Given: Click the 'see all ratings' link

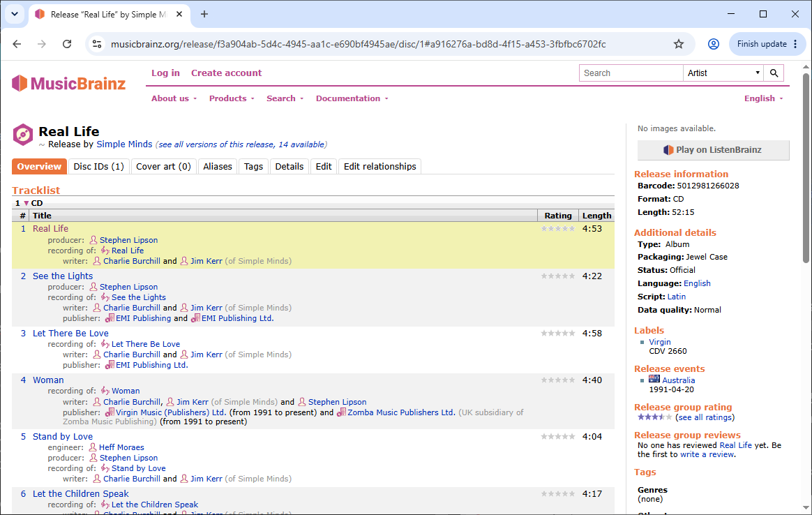Looking at the screenshot, I should [x=705, y=417].
